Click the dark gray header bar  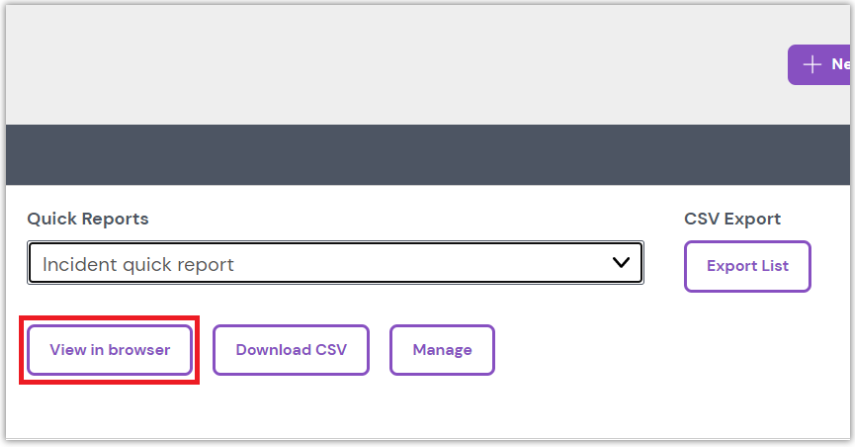coord(428,155)
